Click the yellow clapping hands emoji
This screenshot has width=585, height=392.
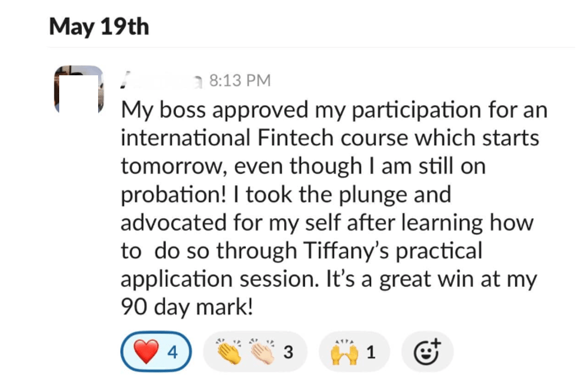[x=229, y=351]
